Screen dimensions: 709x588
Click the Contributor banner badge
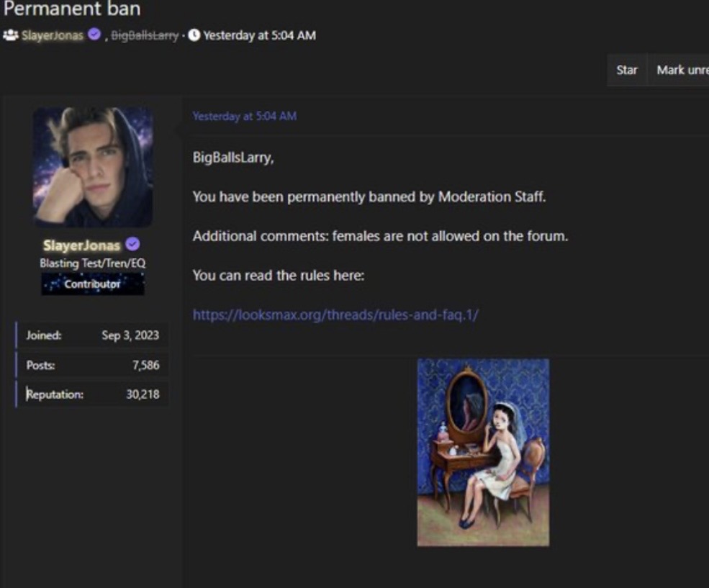click(93, 284)
